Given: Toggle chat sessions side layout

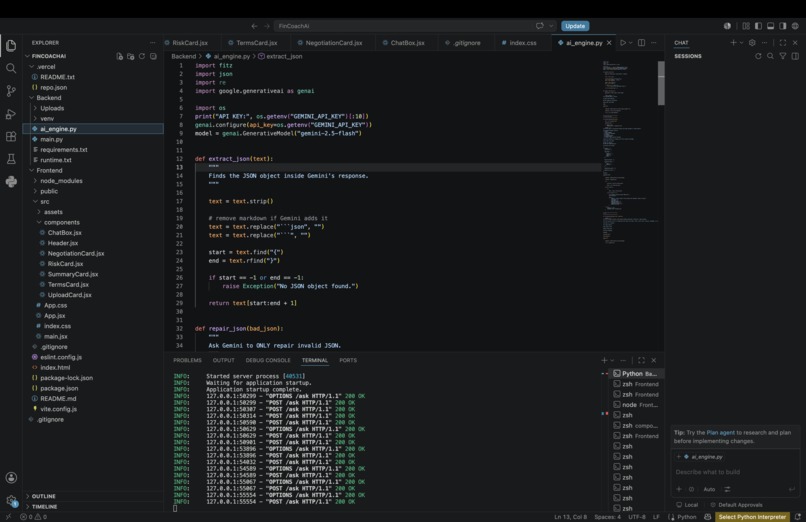Looking at the screenshot, I should (x=795, y=57).
